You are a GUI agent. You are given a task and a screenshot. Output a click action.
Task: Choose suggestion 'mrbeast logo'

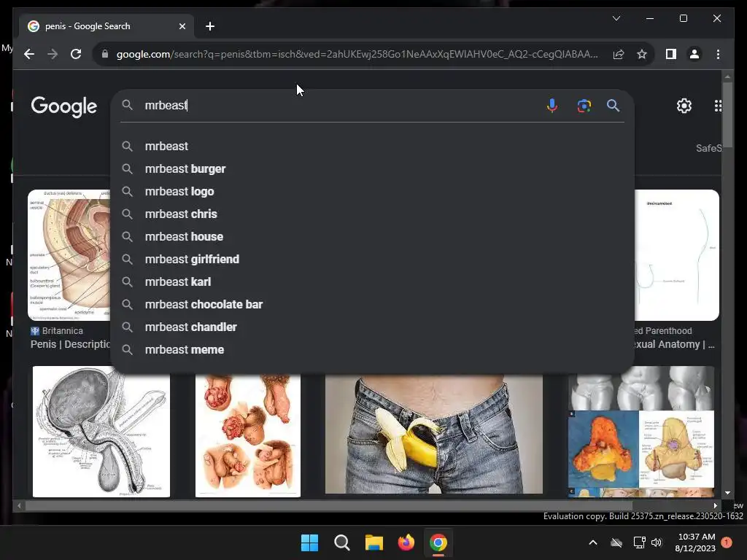tap(373, 192)
